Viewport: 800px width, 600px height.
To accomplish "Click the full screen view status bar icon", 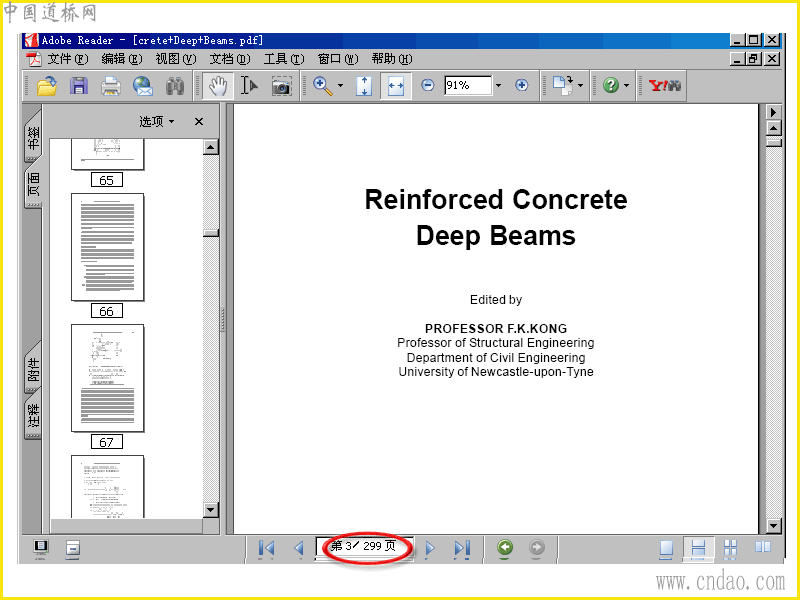I will [41, 548].
